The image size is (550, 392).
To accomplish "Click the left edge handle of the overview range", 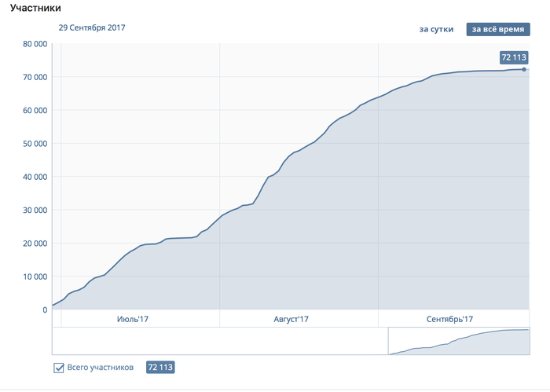I will 389,342.
